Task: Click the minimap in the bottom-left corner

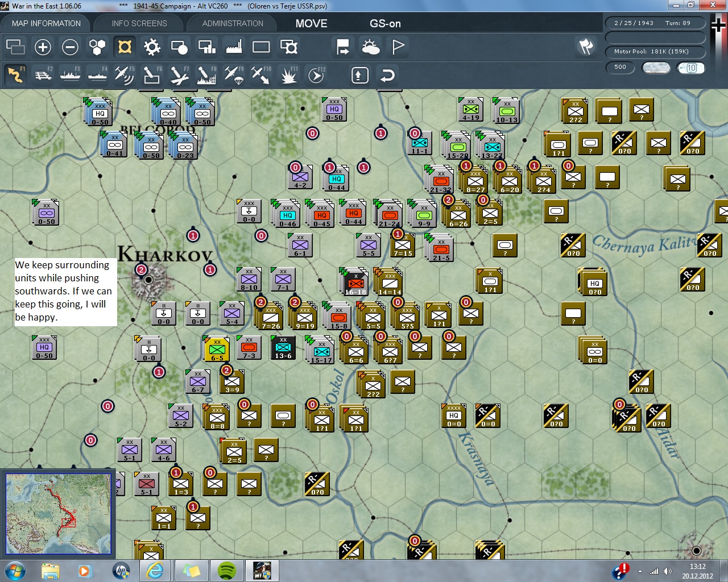Action: click(x=58, y=514)
